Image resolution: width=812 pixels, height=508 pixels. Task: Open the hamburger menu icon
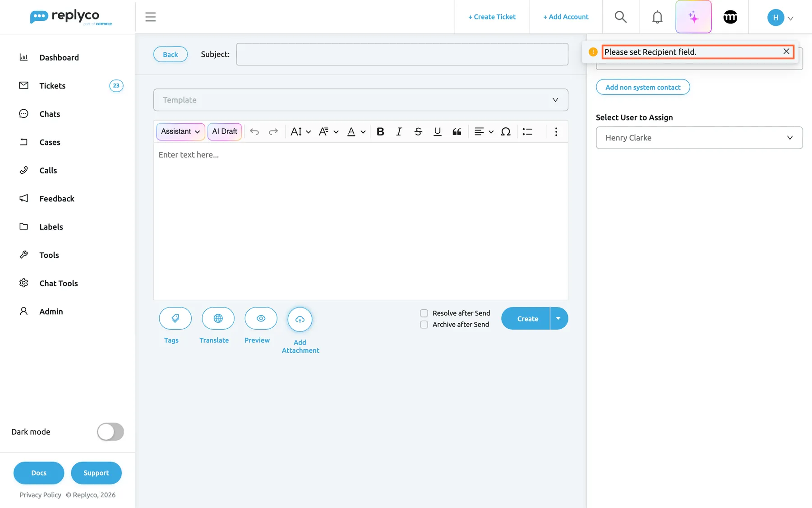(x=150, y=17)
